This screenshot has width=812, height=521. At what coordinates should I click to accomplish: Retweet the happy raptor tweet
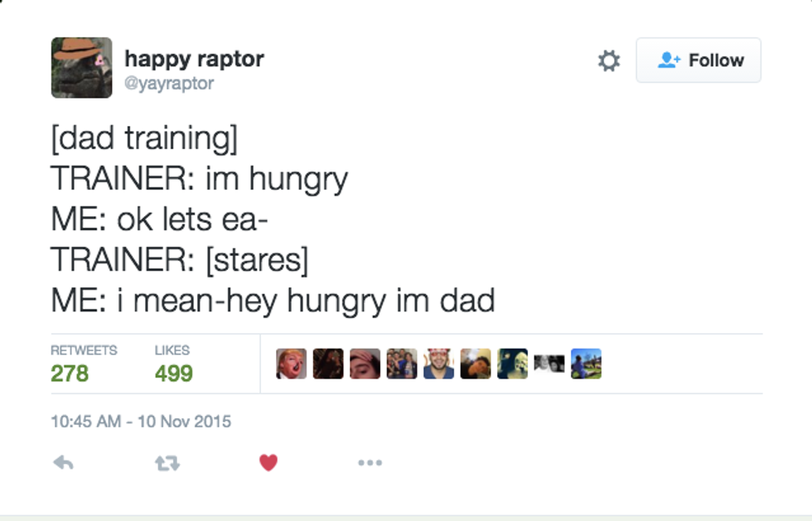167,463
